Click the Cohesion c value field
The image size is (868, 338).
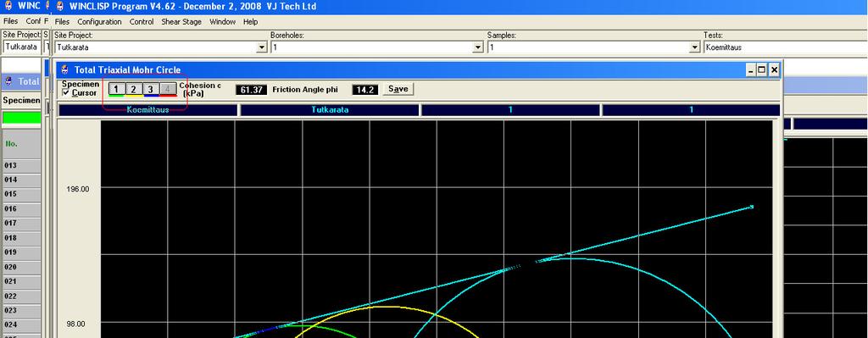(x=251, y=90)
